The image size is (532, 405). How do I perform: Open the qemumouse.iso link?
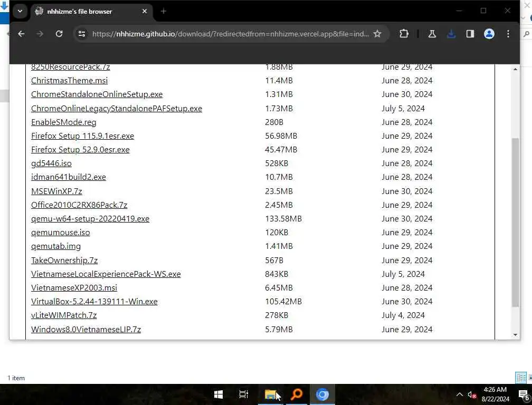60,233
